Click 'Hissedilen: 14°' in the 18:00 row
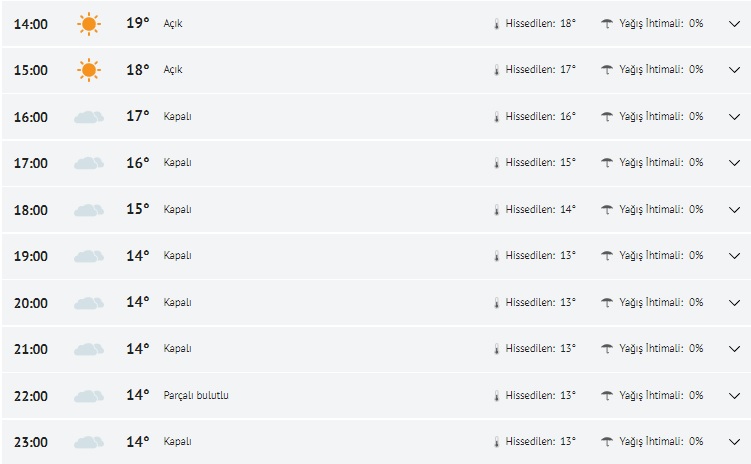Screen dimensions: 751x464 540,210
